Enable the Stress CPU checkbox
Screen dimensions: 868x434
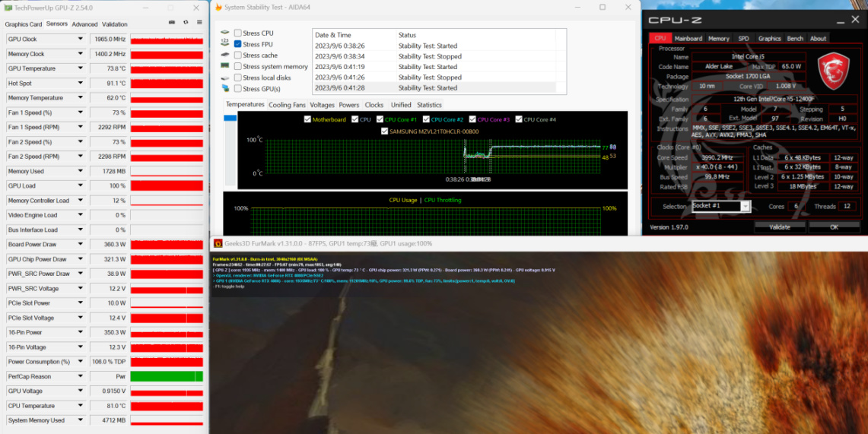click(x=237, y=33)
